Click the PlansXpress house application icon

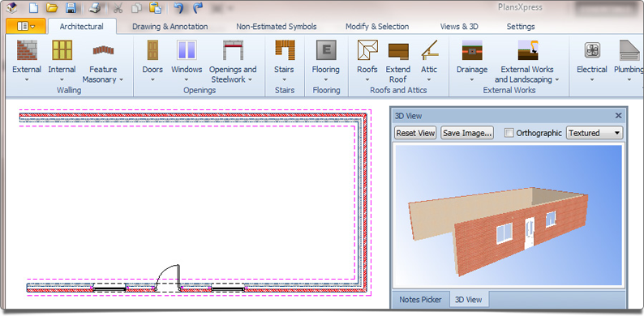click(12, 8)
